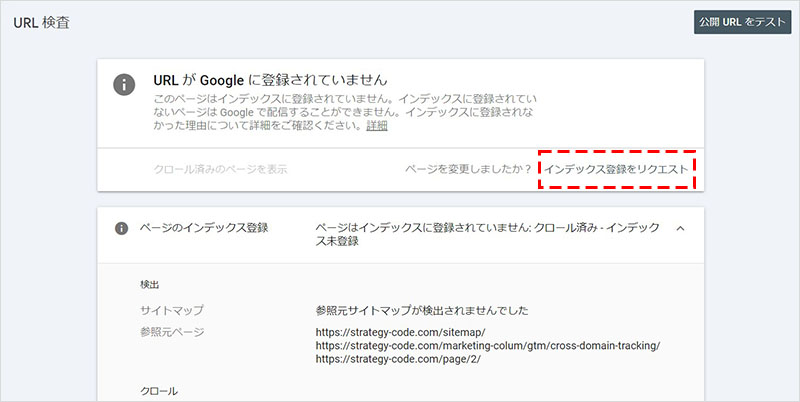Image resolution: width=800 pixels, height=402 pixels.
Task: Click the info icon next to ページのインデックス登録
Action: pos(122,228)
